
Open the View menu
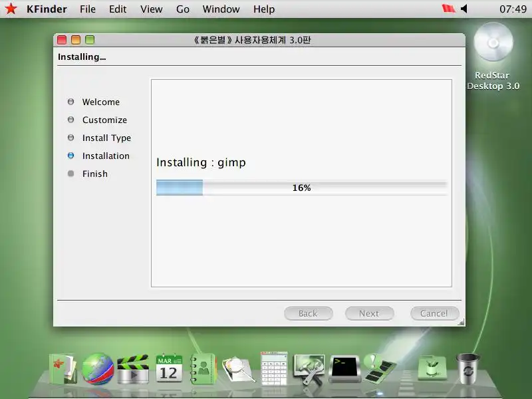pyautogui.click(x=152, y=9)
